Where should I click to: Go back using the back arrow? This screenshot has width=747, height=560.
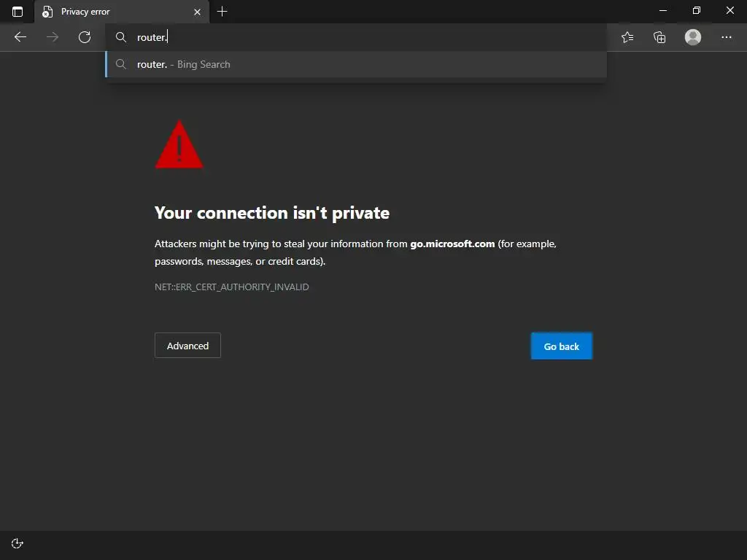[20, 37]
